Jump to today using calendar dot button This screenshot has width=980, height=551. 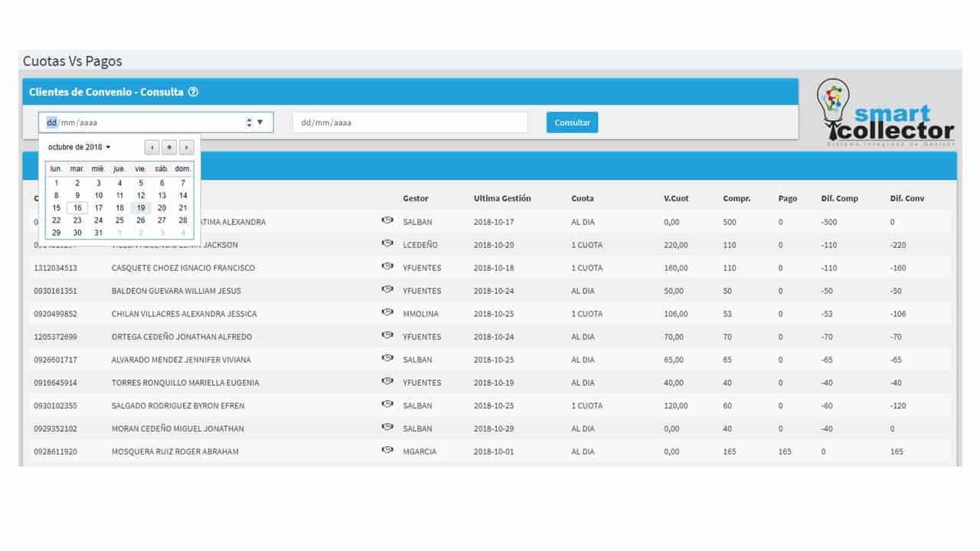(169, 147)
